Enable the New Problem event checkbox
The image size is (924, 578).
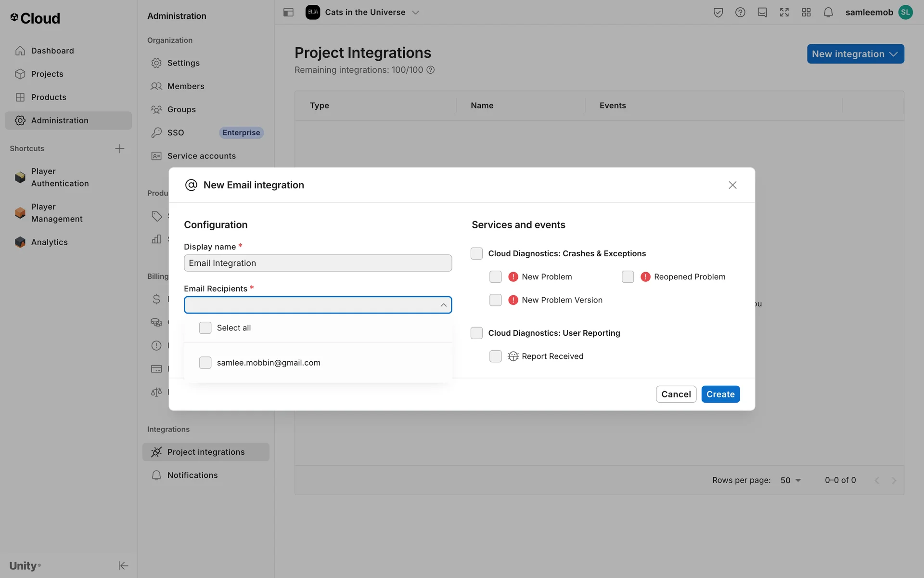point(495,277)
